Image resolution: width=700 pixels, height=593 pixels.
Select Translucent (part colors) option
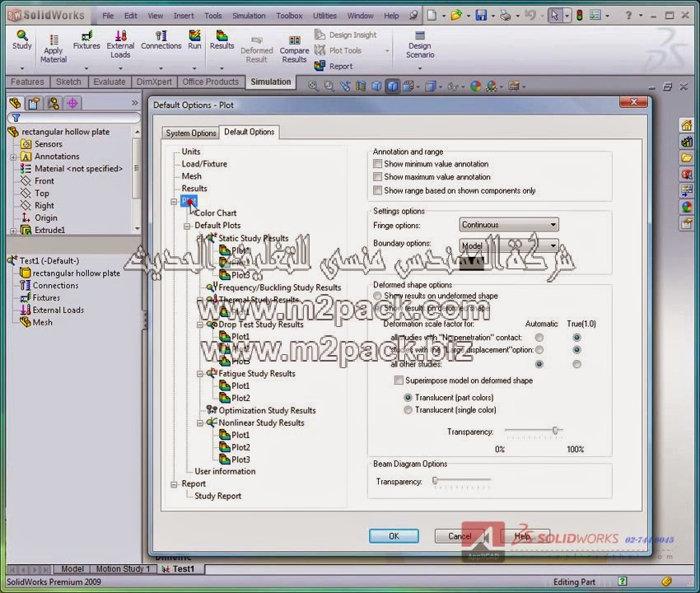point(408,398)
